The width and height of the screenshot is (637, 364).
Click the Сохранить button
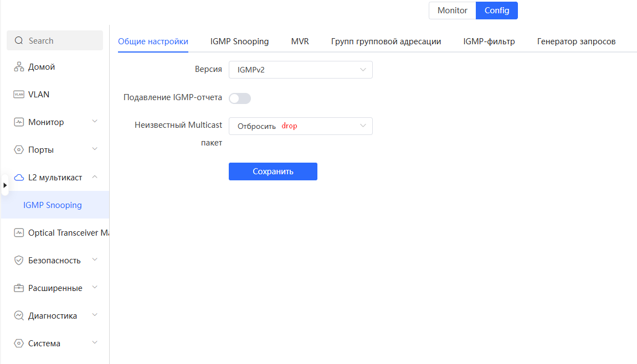(x=273, y=171)
